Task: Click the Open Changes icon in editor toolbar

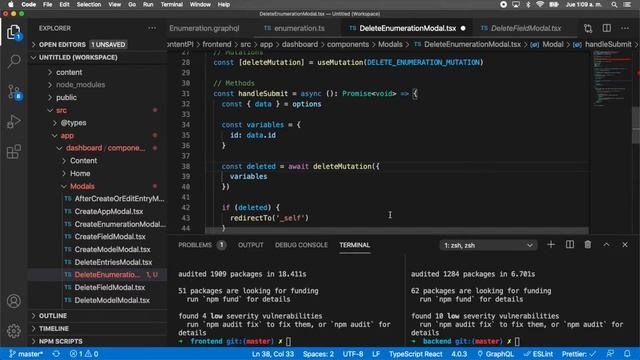Action: [588, 28]
